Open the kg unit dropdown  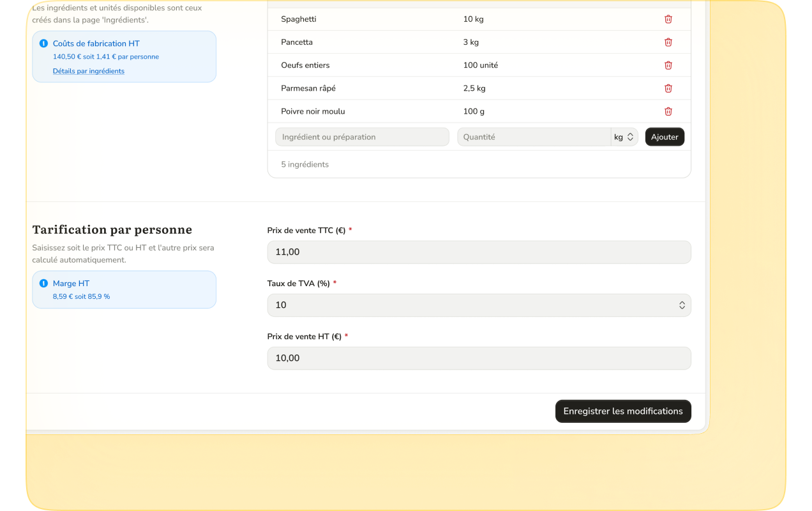624,137
